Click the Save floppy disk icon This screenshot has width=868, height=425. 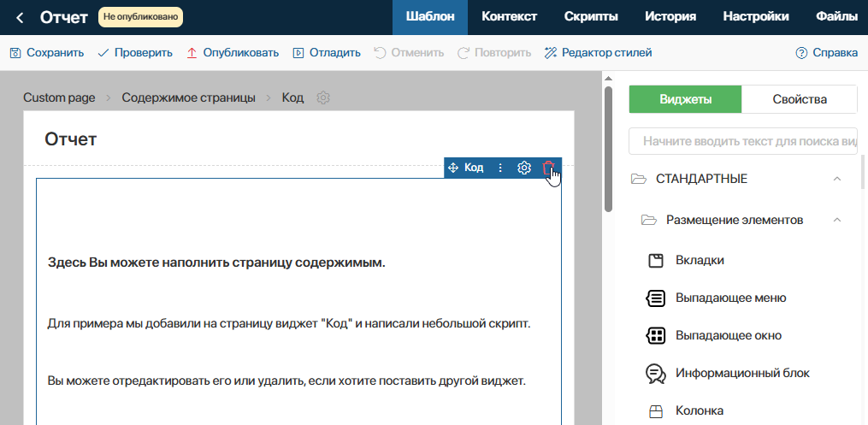pyautogui.click(x=15, y=53)
